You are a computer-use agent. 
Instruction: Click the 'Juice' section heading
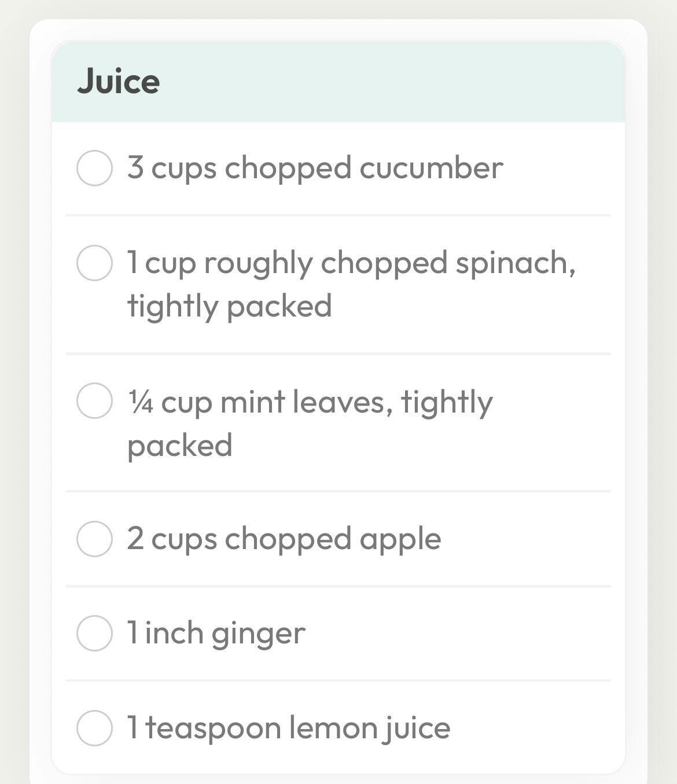click(119, 81)
